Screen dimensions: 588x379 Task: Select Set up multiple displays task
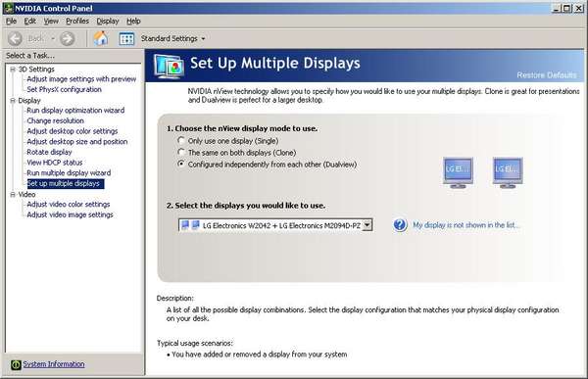point(66,183)
